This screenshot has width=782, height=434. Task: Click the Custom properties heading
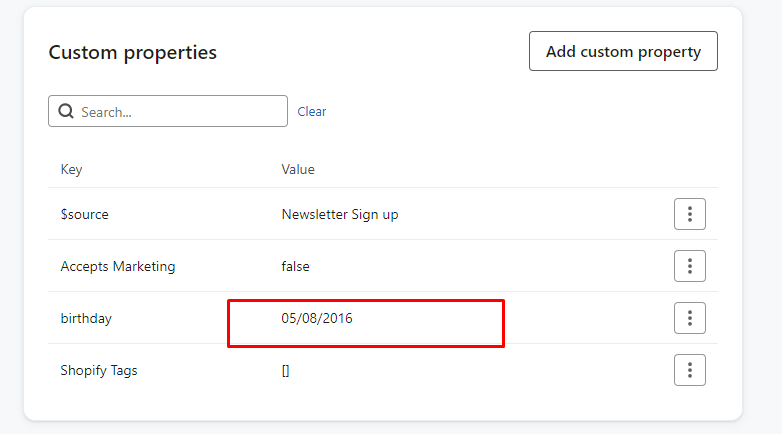(132, 52)
